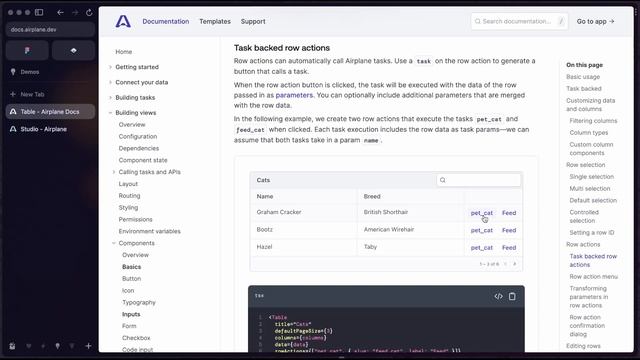This screenshot has height=360, width=640.
Task: Open Routing page
Action: 129,196
